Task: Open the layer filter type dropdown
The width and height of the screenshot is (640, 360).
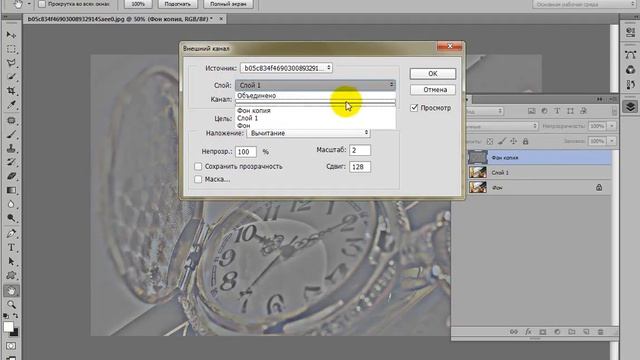Action: click(485, 111)
